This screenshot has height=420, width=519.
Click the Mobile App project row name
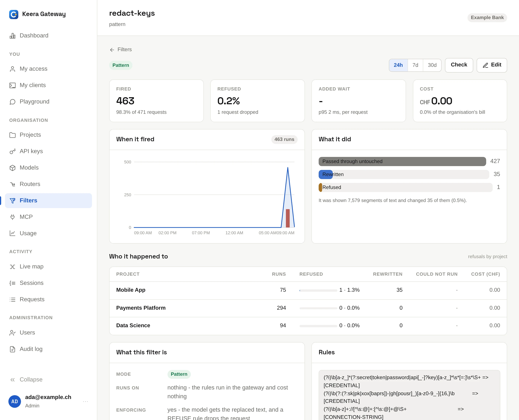pos(131,290)
